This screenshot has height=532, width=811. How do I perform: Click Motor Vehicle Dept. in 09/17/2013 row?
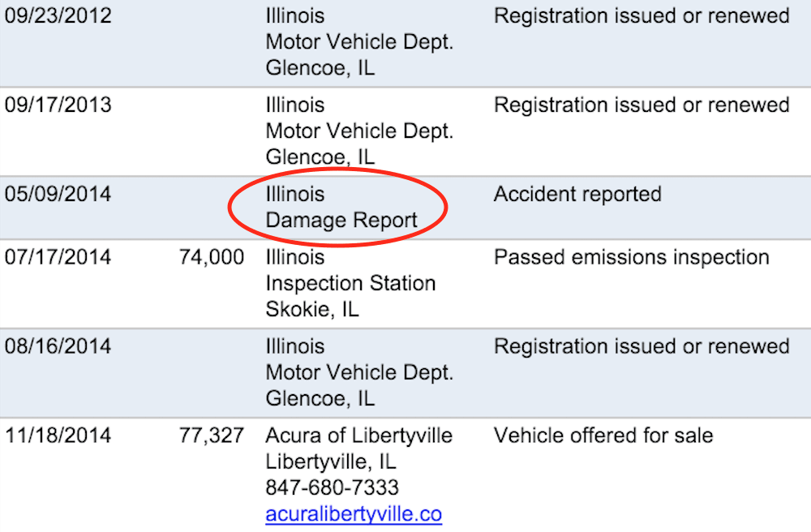pos(359,131)
